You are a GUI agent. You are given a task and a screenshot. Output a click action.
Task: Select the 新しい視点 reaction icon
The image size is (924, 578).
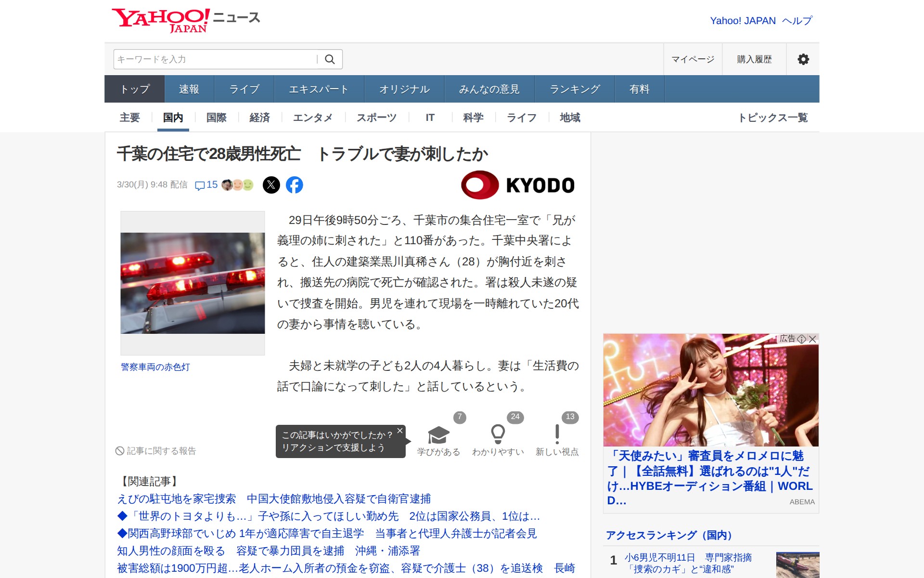[x=557, y=433]
